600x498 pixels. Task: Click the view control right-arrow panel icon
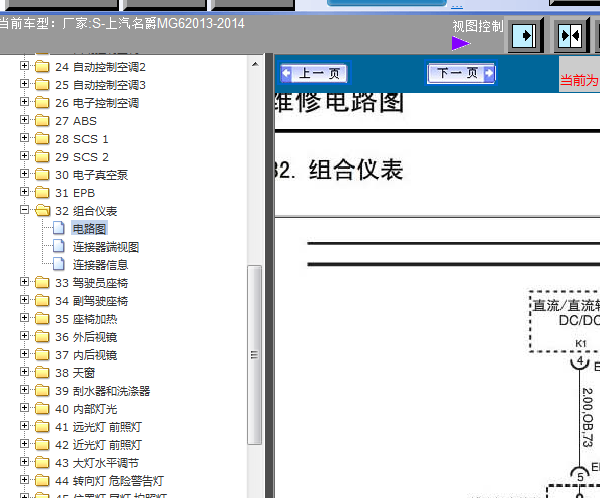pos(524,36)
